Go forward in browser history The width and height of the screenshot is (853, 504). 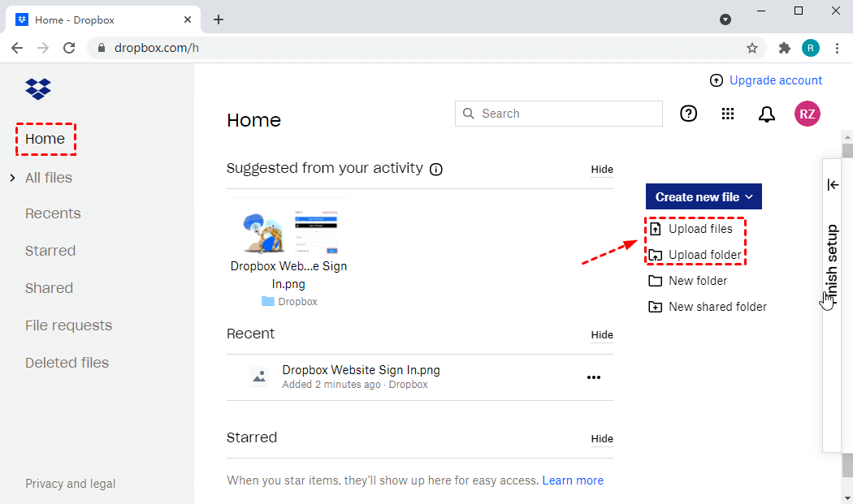43,48
